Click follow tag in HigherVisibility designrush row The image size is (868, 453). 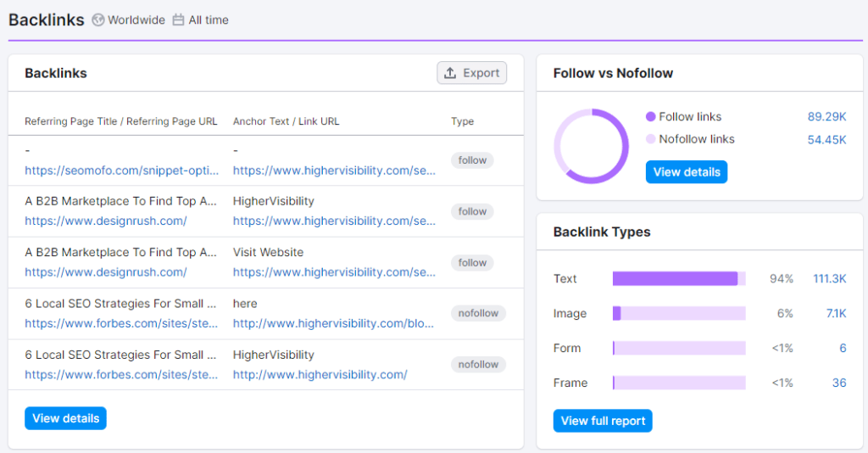pos(472,211)
